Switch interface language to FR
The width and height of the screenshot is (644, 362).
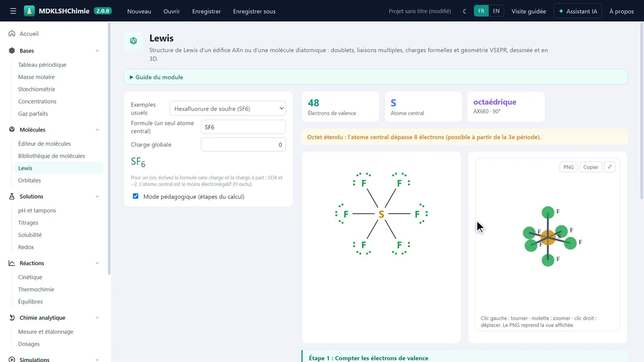click(481, 11)
